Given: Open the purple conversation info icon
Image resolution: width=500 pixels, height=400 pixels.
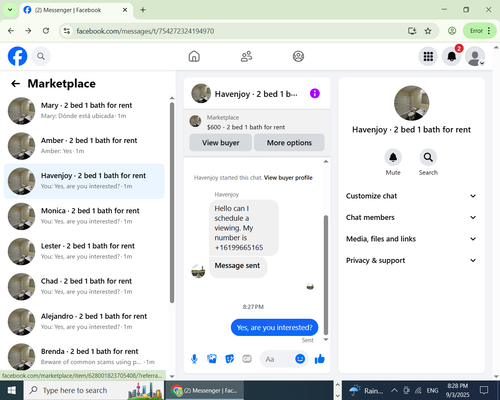Looking at the screenshot, I should 315,93.
